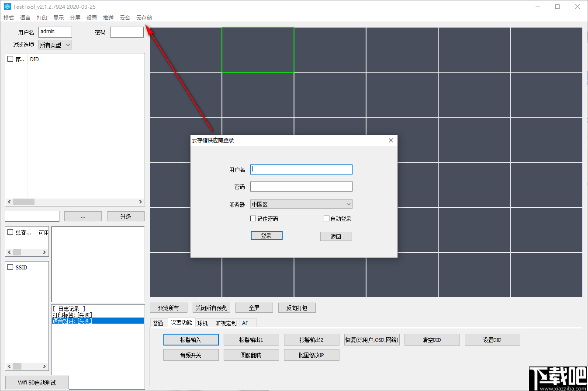Check the SSID list header checkbox
588x391 pixels.
coord(9,267)
